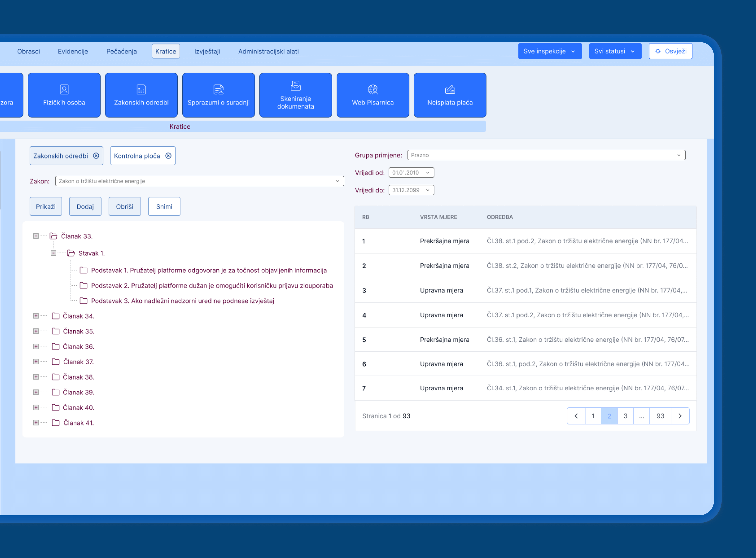Go to the next page arrow
756x558 pixels.
(x=680, y=416)
